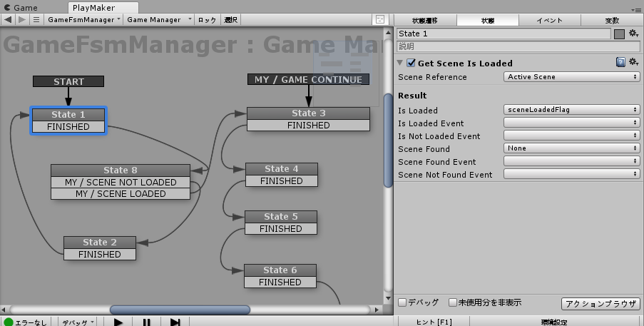
Task: Click the Step button in bottom bar
Action: tap(175, 322)
